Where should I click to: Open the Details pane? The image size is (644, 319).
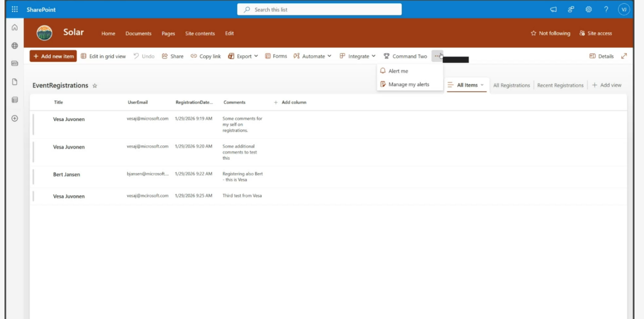(601, 56)
